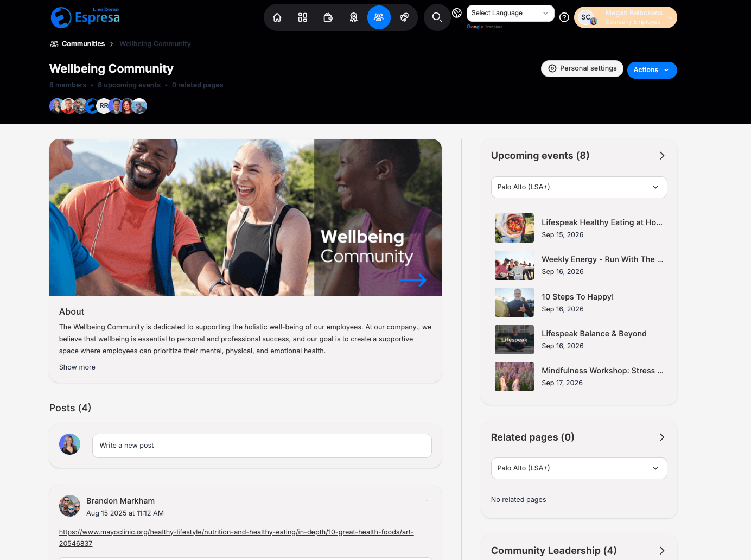The height and width of the screenshot is (560, 751).
Task: Click the Wellbeing Community banner image
Action: (245, 218)
